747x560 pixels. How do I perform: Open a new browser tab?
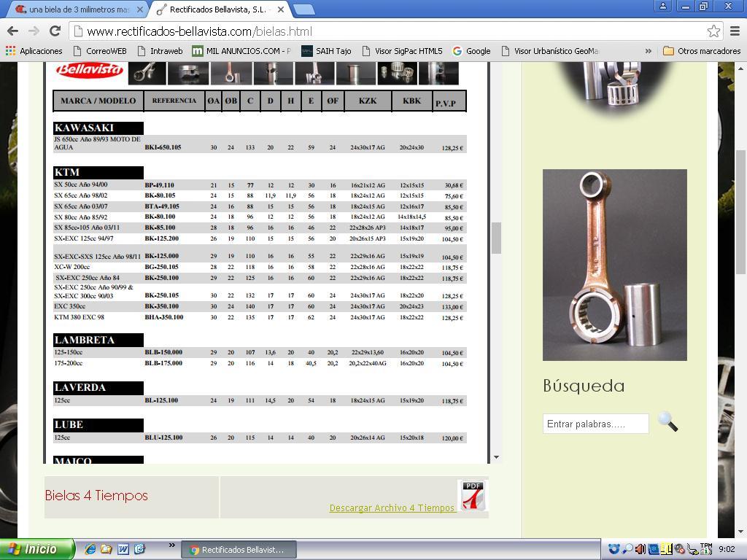[x=303, y=9]
